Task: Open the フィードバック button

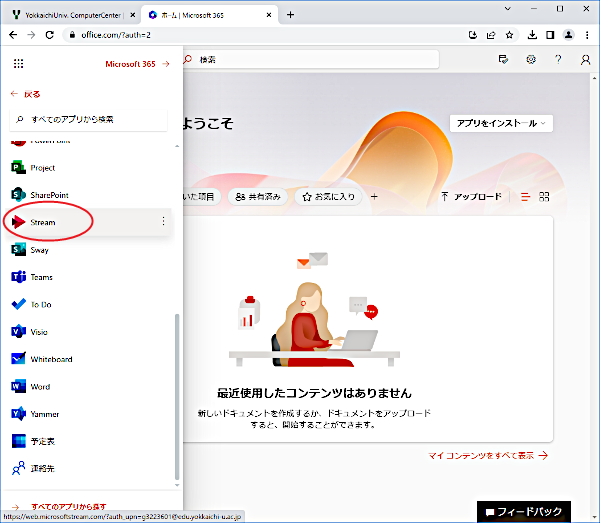Action: (524, 512)
